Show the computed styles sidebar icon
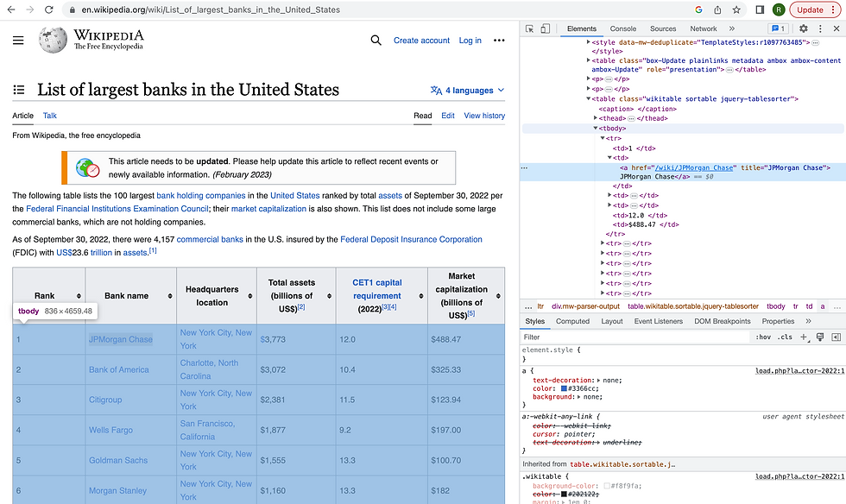The width and height of the screenshot is (846, 504). 837,337
